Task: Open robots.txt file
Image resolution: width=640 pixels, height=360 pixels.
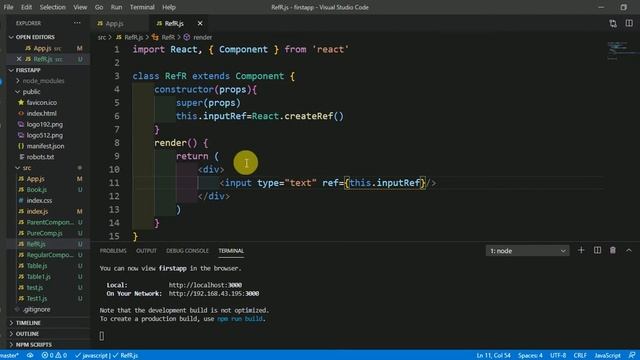Action: pyautogui.click(x=40, y=157)
